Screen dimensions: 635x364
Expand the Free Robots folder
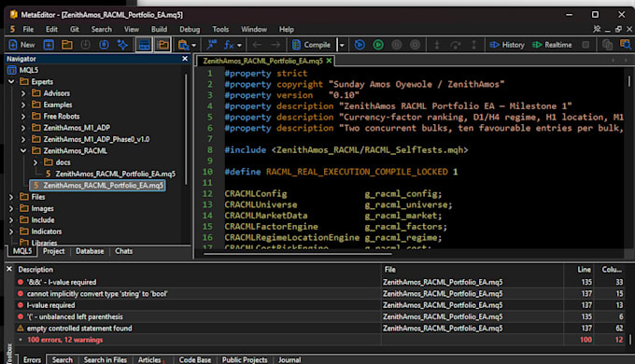[x=23, y=117]
